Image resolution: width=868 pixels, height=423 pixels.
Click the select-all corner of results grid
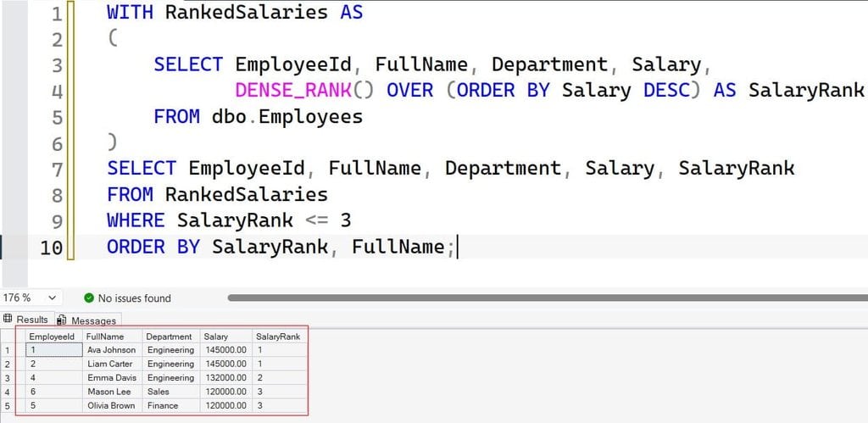pos(13,336)
